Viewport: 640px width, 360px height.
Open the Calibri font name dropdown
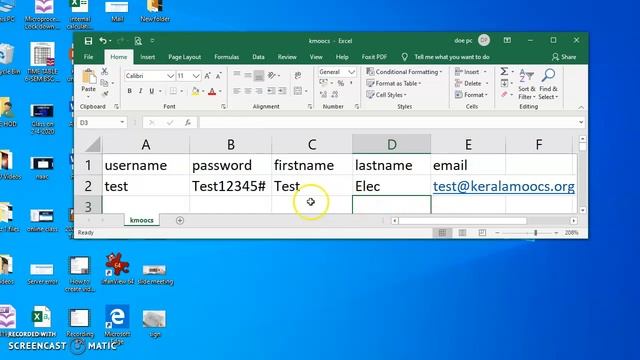point(170,76)
